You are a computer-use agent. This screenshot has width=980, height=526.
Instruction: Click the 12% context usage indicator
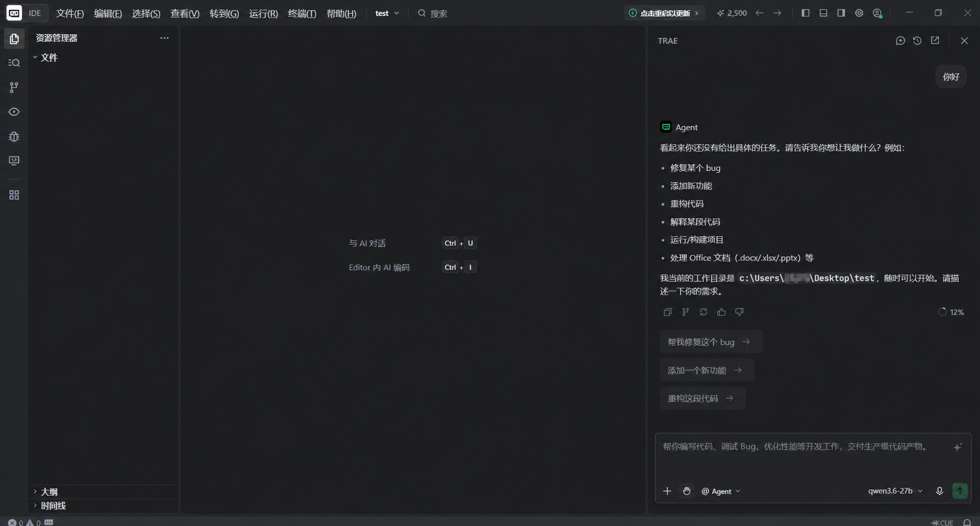951,312
